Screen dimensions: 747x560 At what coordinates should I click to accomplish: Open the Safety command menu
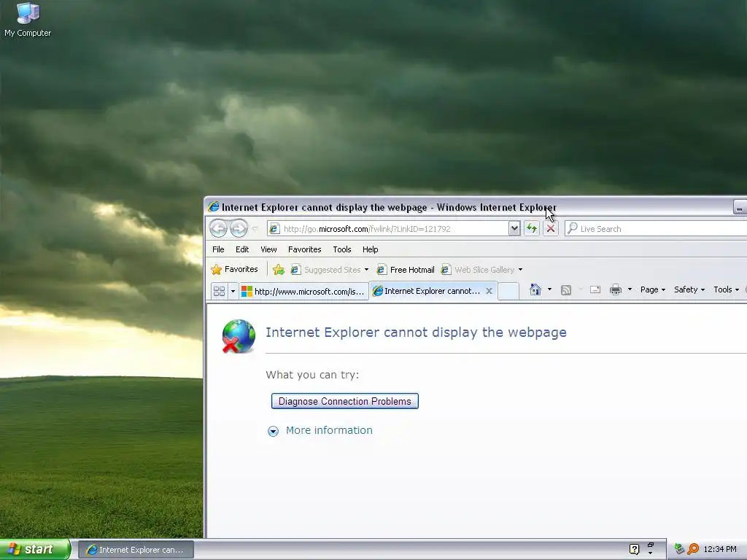pos(689,289)
